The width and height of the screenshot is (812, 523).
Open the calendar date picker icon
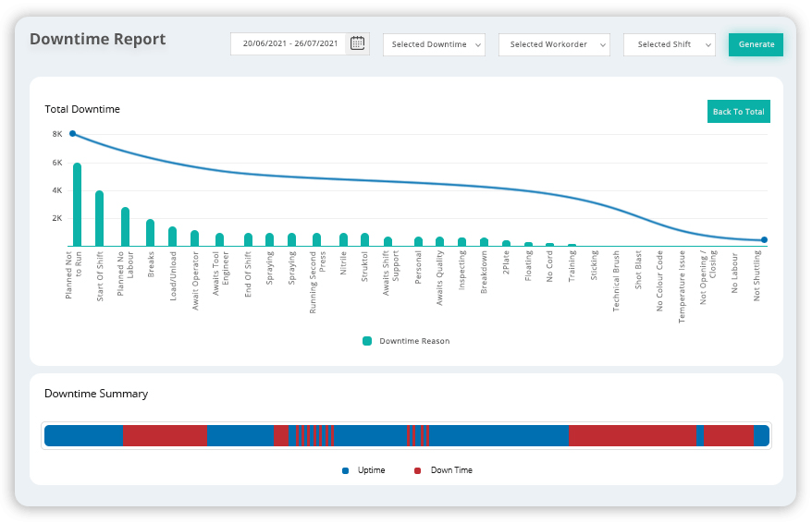coord(358,43)
